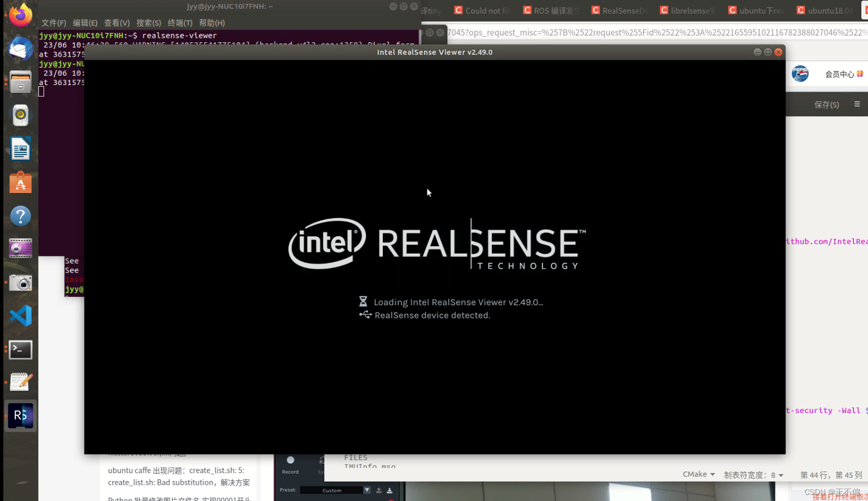Viewport: 868px width, 501px height.
Task: Open Rhythmbox speaker icon in the dock
Action: (21, 115)
